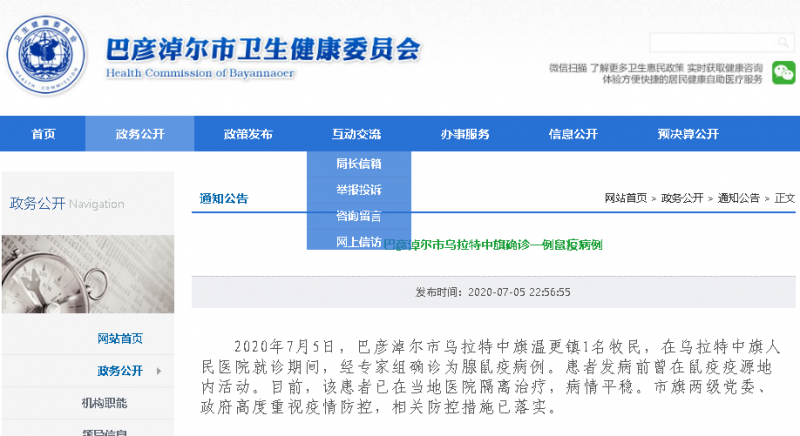Open 信息公开 in the navigation bar
The height and width of the screenshot is (436, 800).
[x=573, y=134]
